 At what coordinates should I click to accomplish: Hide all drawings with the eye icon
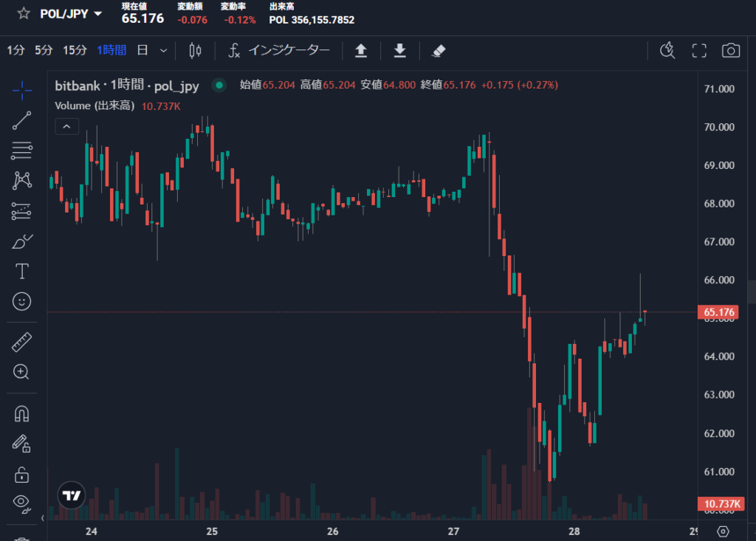pyautogui.click(x=21, y=505)
